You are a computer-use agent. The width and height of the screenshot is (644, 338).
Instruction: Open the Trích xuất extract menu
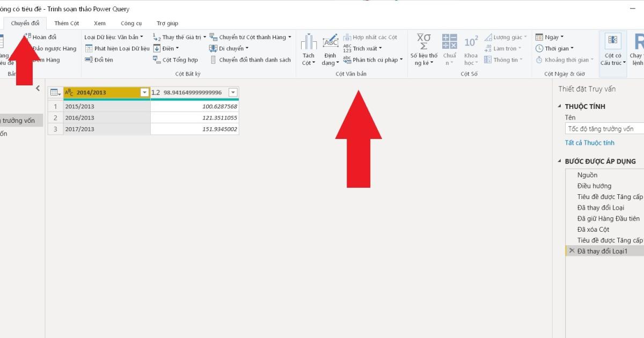363,48
